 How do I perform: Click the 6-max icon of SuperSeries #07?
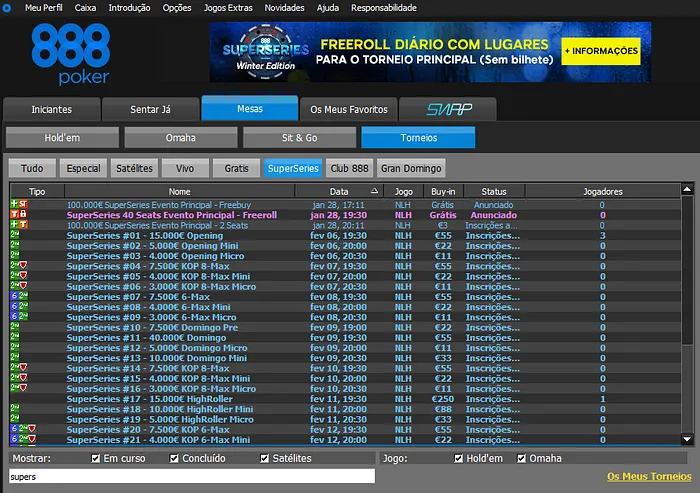[x=14, y=297]
